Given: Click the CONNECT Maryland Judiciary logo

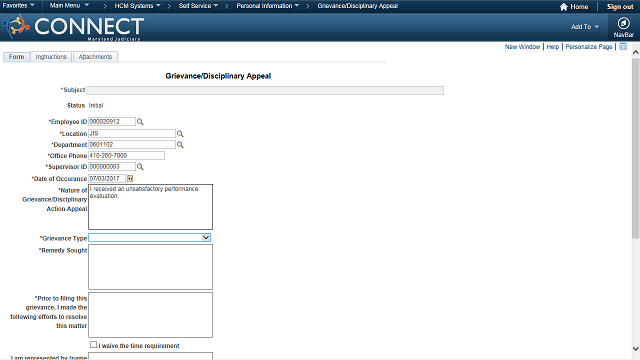Looking at the screenshot, I should pos(73,27).
